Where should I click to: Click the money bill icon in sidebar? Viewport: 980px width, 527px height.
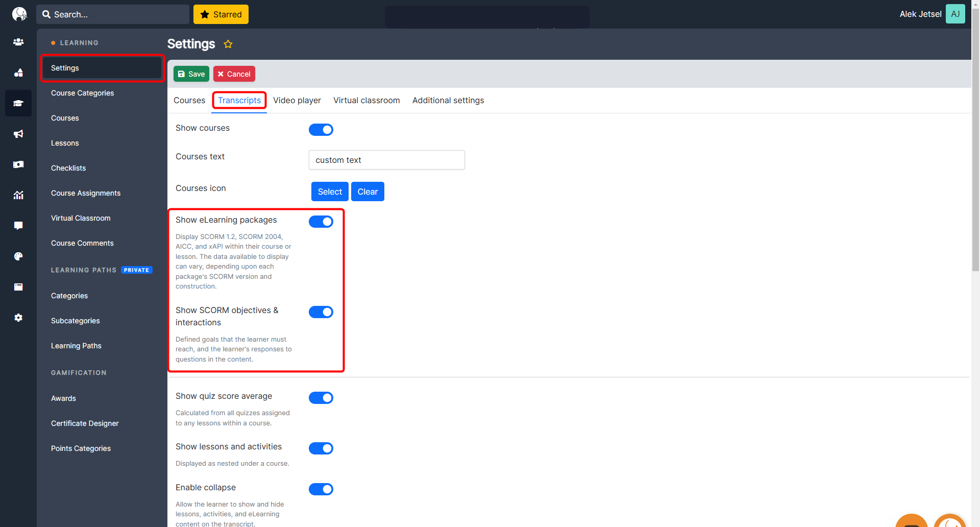[x=18, y=164]
